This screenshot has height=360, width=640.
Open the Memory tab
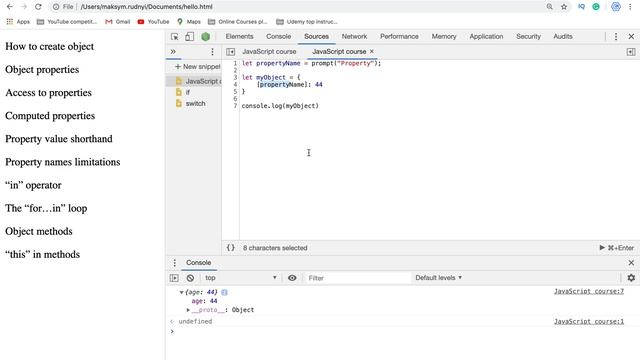click(444, 36)
